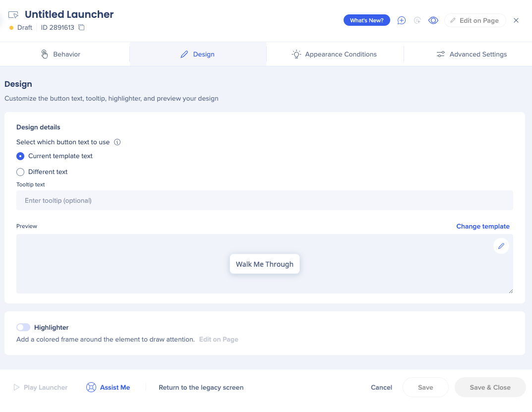Screen dimensions: 532x412
Task: Enable the Highlighter toggle switch
Action: [23, 327]
